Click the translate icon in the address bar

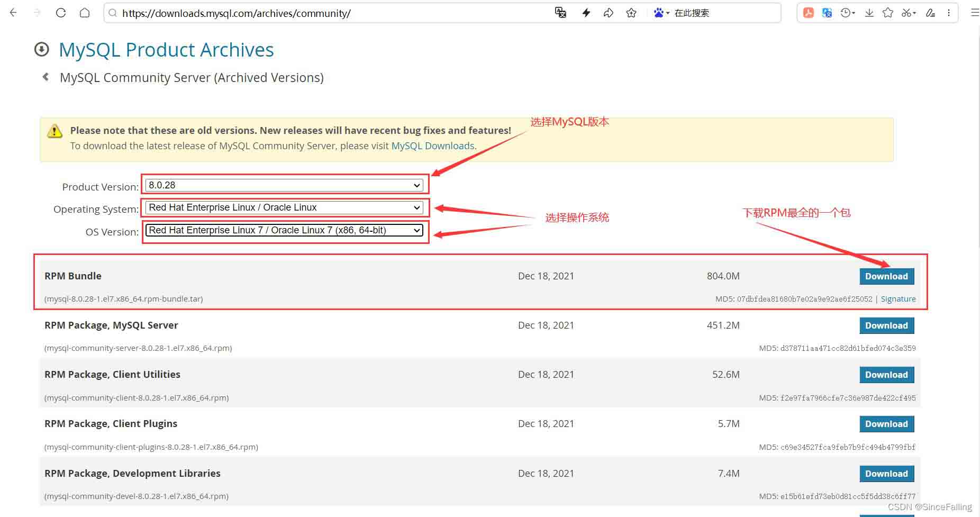(560, 13)
